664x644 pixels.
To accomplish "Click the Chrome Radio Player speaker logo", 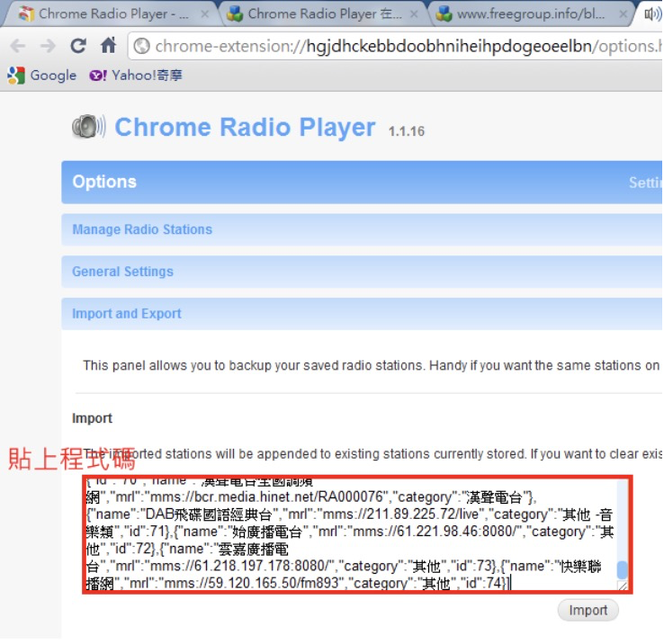I will (x=88, y=127).
